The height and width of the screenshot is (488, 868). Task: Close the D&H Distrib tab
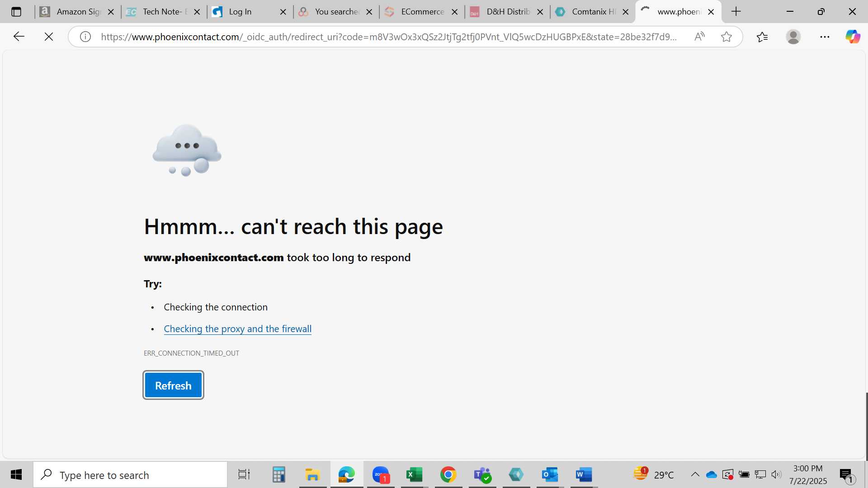point(540,12)
